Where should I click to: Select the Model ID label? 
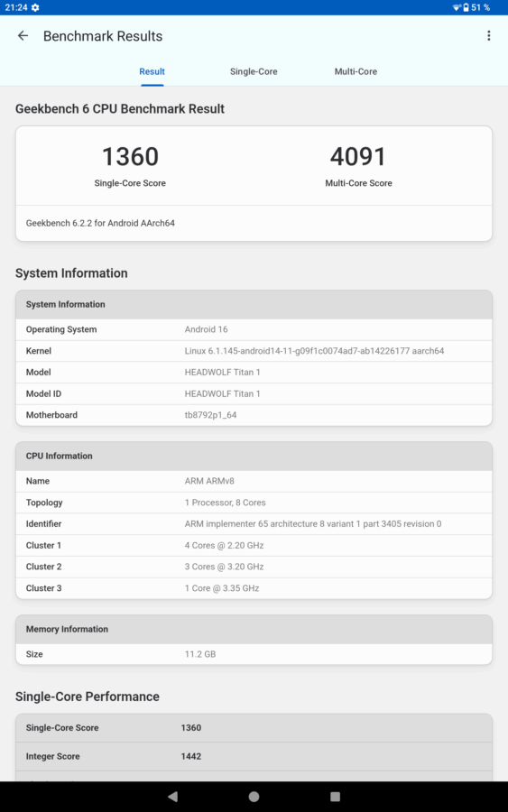point(43,393)
